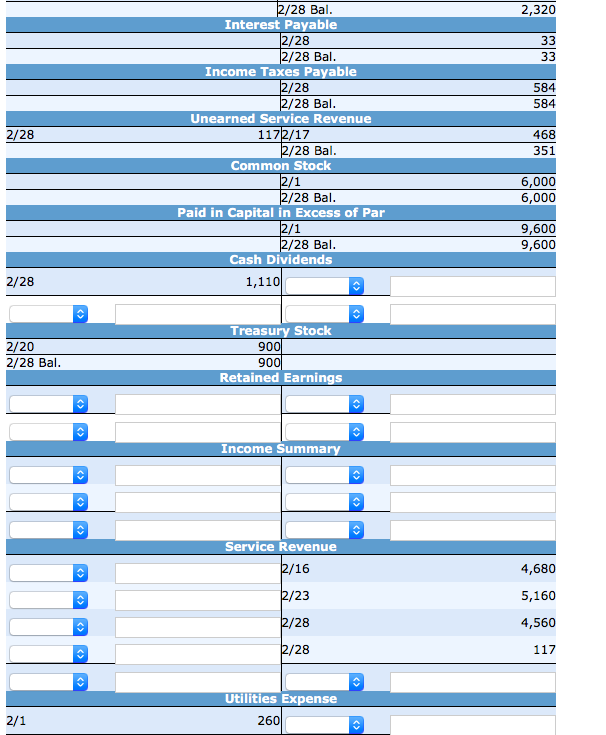Screen dimensions: 606x735
Task: Open Income Summary second-row debit date dropdown
Action: point(48,502)
